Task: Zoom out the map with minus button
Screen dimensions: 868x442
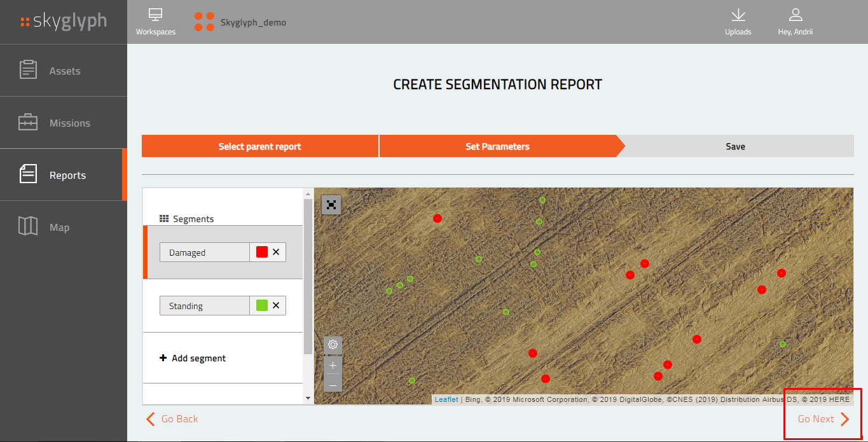Action: click(x=333, y=383)
